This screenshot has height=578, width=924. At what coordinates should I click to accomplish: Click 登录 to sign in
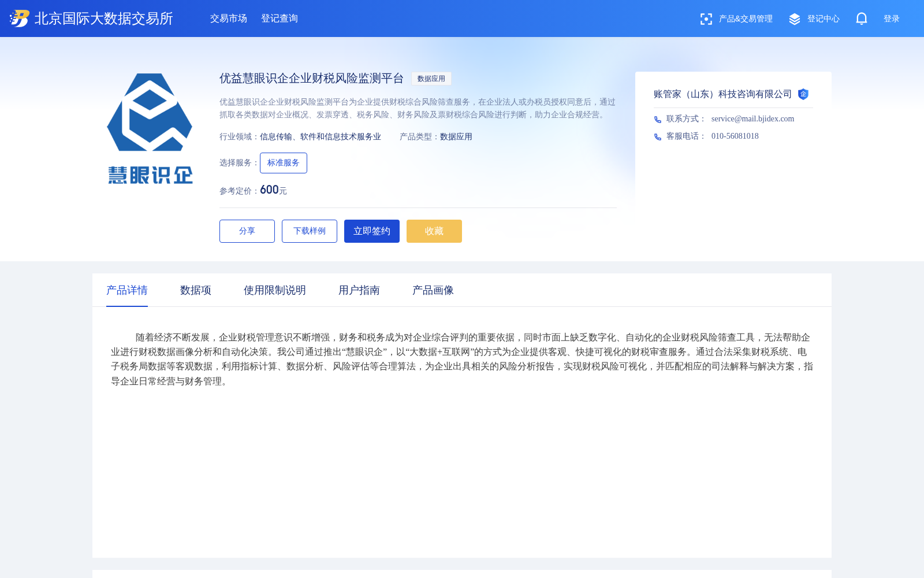(892, 19)
